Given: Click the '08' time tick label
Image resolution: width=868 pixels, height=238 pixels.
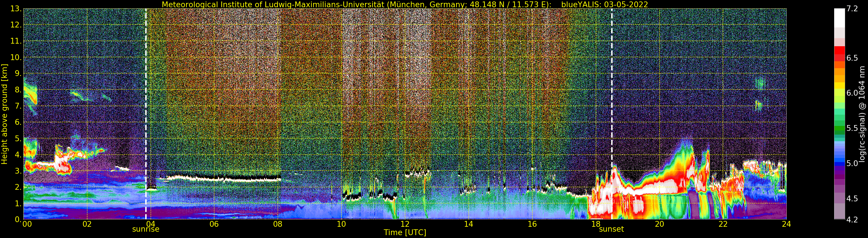Looking at the screenshot, I should [278, 224].
